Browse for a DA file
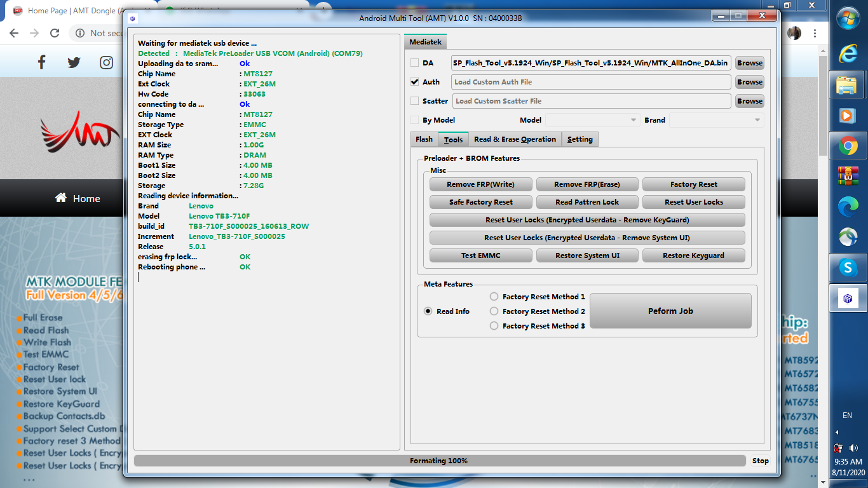The image size is (868, 488). point(750,63)
